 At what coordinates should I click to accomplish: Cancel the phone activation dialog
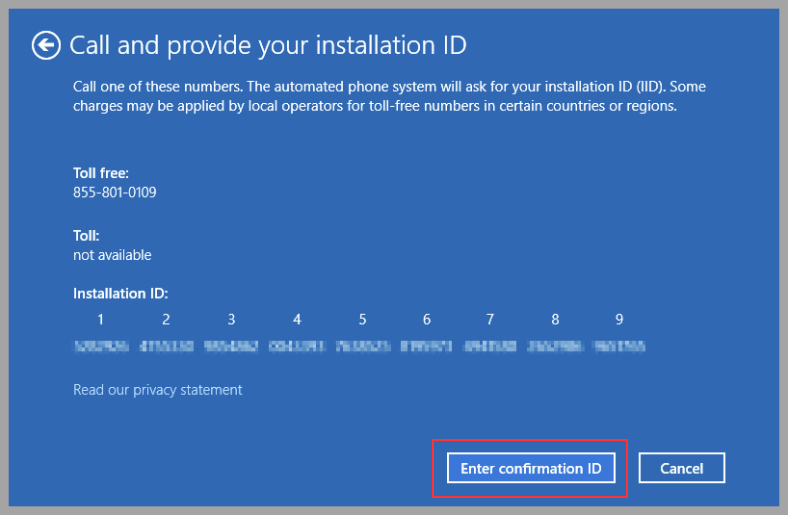(681, 468)
